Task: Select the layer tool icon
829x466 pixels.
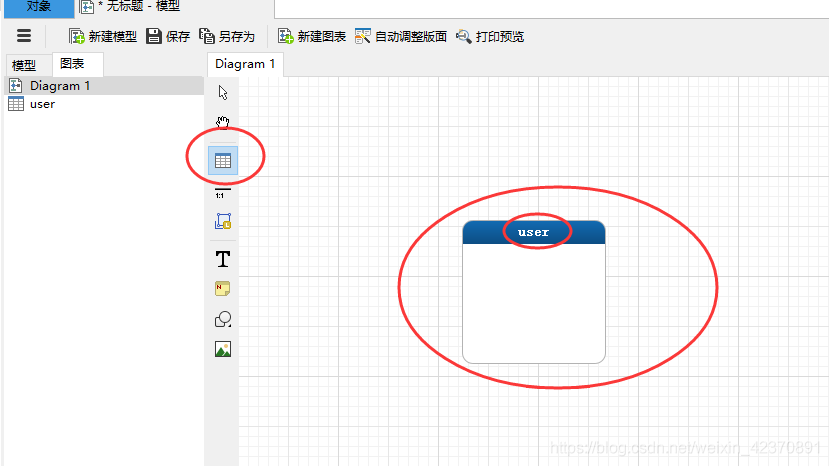Action: [x=223, y=221]
